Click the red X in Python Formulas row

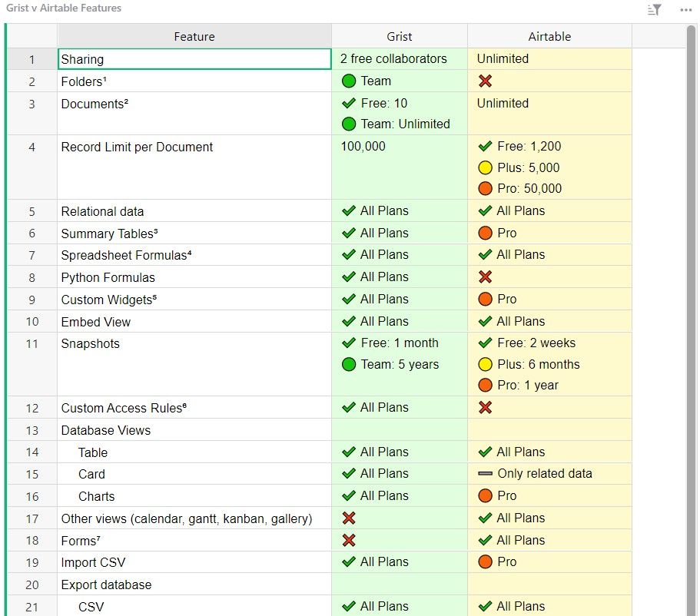click(485, 277)
